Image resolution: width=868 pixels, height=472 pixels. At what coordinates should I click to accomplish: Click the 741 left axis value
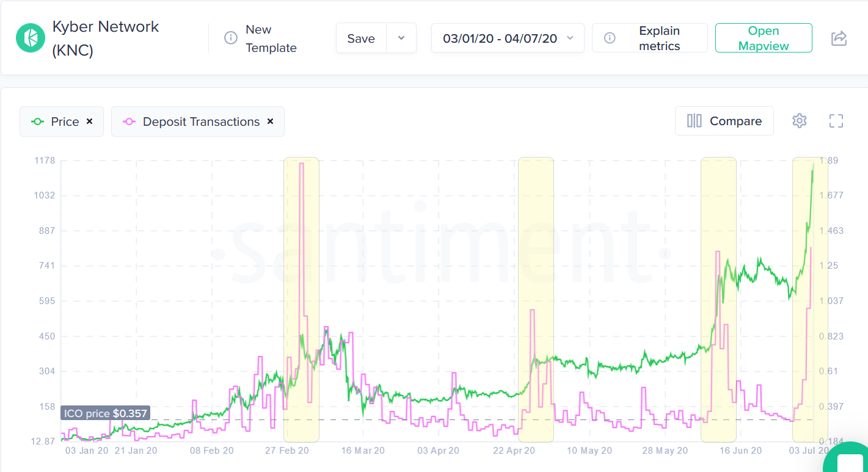pyautogui.click(x=47, y=266)
